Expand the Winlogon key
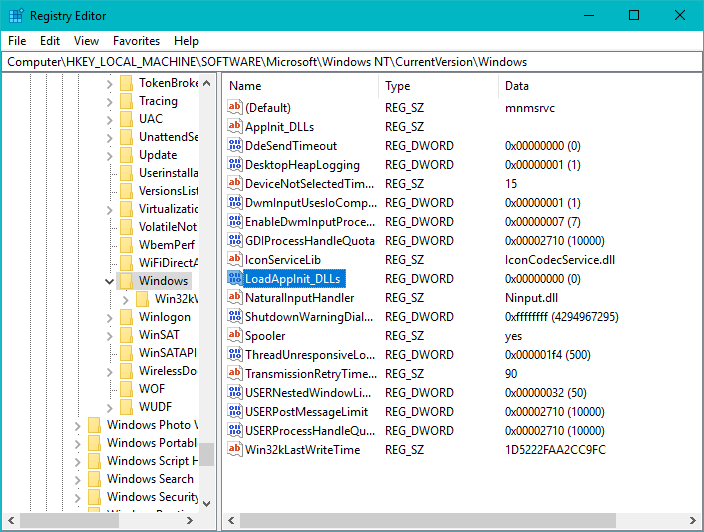Screen dimensions: 704x532 tap(110, 317)
